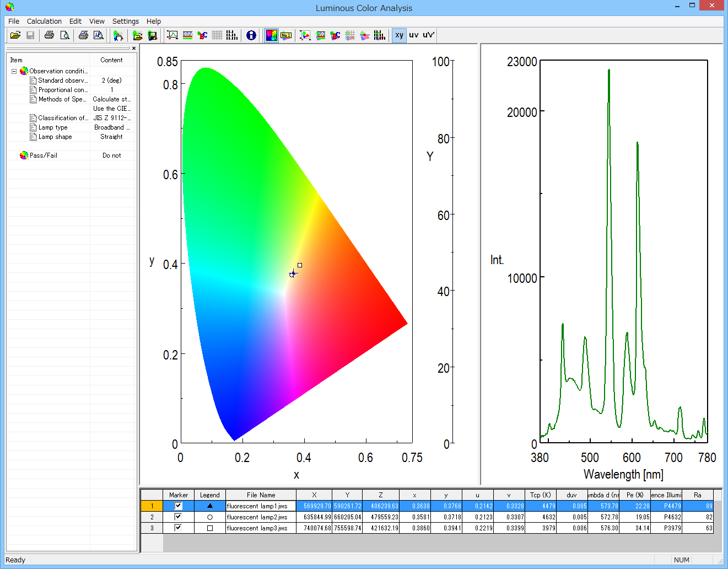This screenshot has width=728, height=569.
Task: Uncheck marker for fluorescent lamp2.jws
Action: click(178, 517)
